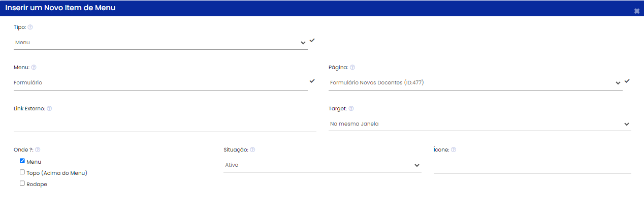Click the help icon next to Target
Image resolution: width=644 pixels, height=211 pixels.
coord(351,108)
